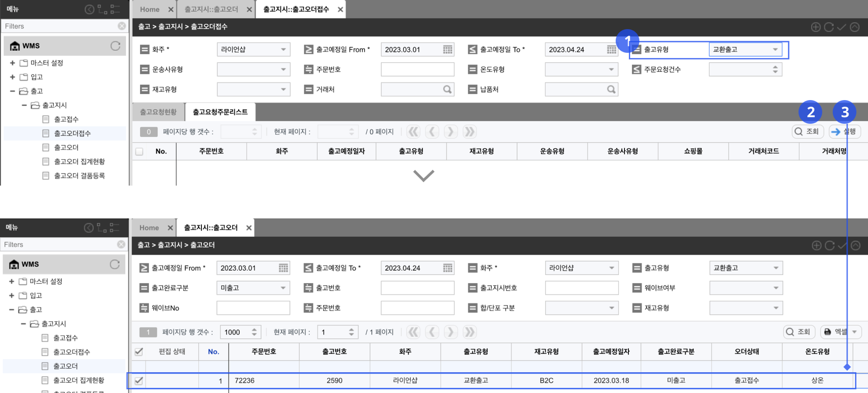Click the 웨이브No input field
Image resolution: width=868 pixels, height=393 pixels.
[x=253, y=308]
